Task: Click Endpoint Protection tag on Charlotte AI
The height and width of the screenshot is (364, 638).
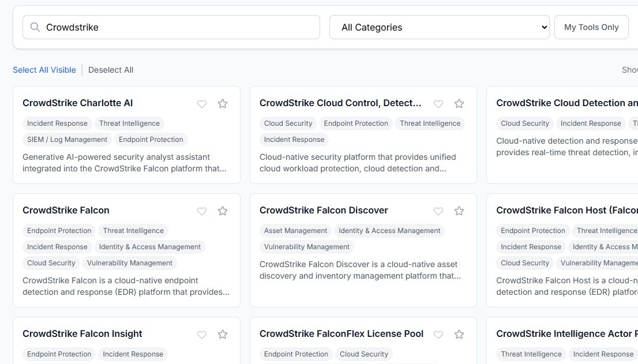Action: pyautogui.click(x=151, y=140)
